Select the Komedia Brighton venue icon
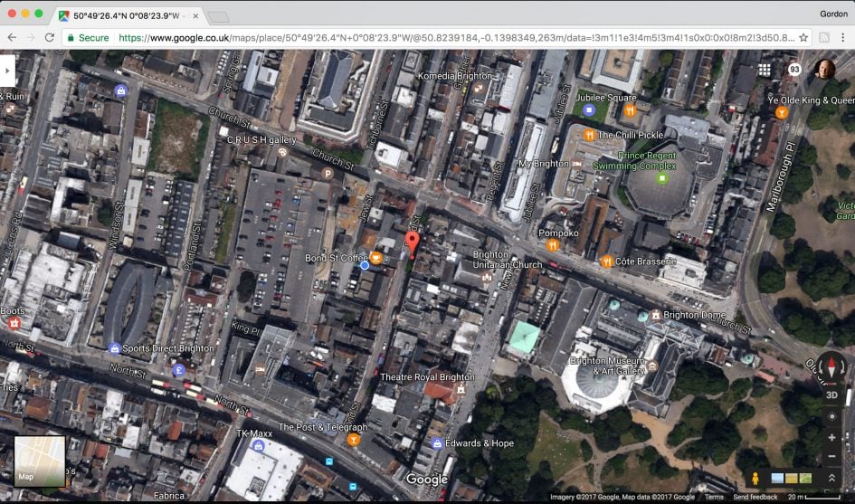The width and height of the screenshot is (855, 504). pos(479,87)
